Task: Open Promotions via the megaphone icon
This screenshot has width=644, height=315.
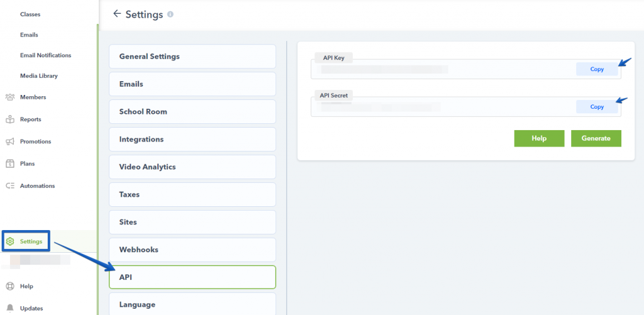Action: click(x=10, y=141)
